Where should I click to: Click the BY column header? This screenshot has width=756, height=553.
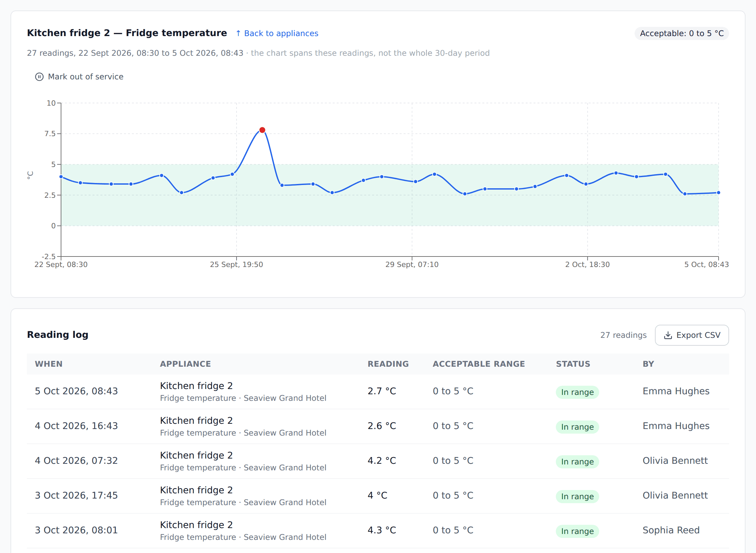648,364
